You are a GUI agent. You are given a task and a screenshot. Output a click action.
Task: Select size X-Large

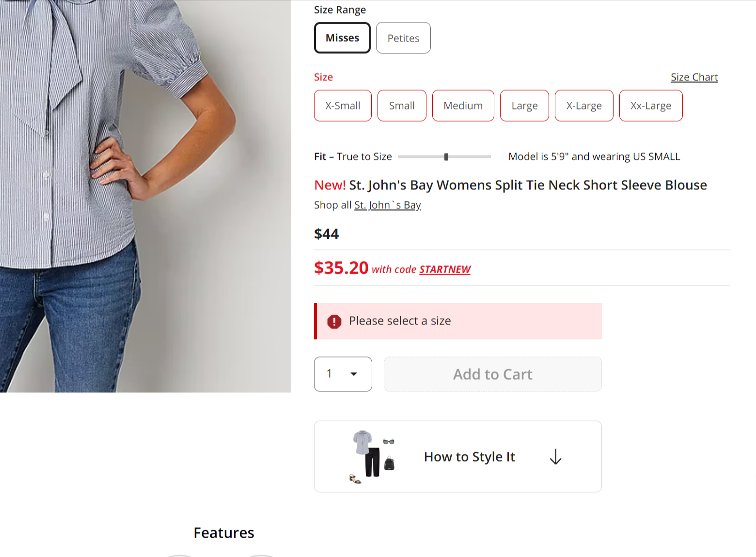584,106
